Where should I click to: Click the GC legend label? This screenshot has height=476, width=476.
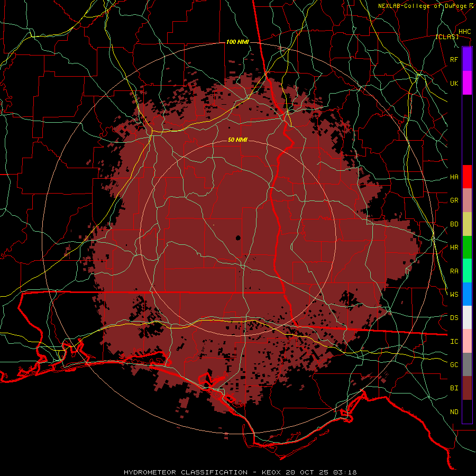pos(454,364)
